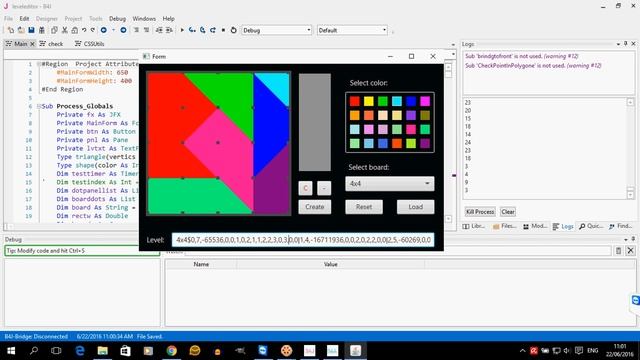Click the Kill Process button
Viewport: 640px width, 360px height.
480,212
